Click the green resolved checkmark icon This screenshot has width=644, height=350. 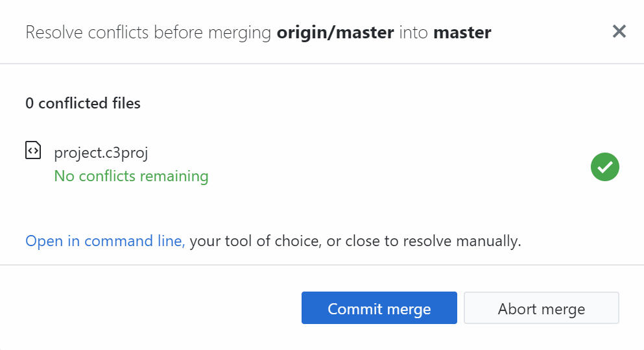click(x=604, y=167)
